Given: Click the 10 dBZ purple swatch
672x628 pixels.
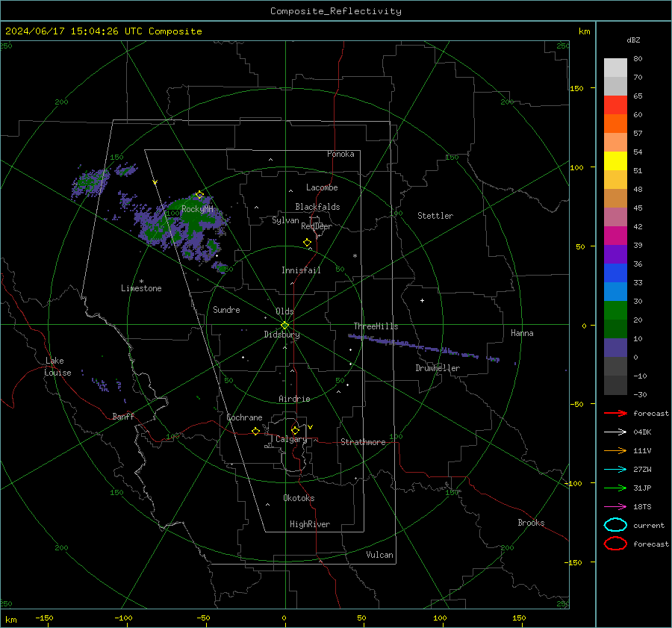Looking at the screenshot, I should point(615,348).
